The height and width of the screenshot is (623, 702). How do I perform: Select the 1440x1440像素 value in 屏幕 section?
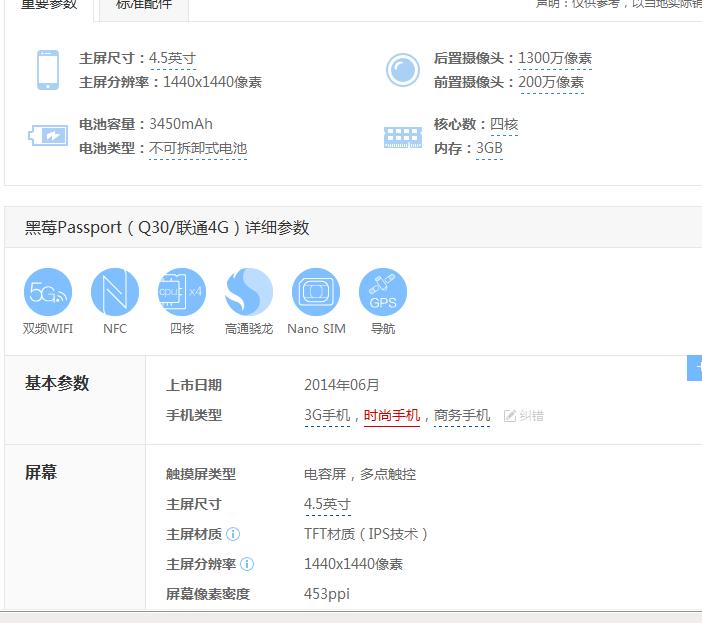coord(353,564)
